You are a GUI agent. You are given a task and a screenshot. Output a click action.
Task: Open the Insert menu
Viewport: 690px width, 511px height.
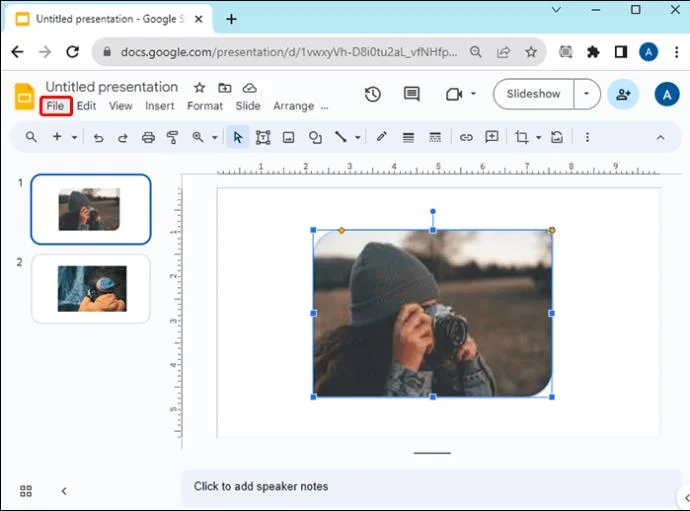pos(160,106)
